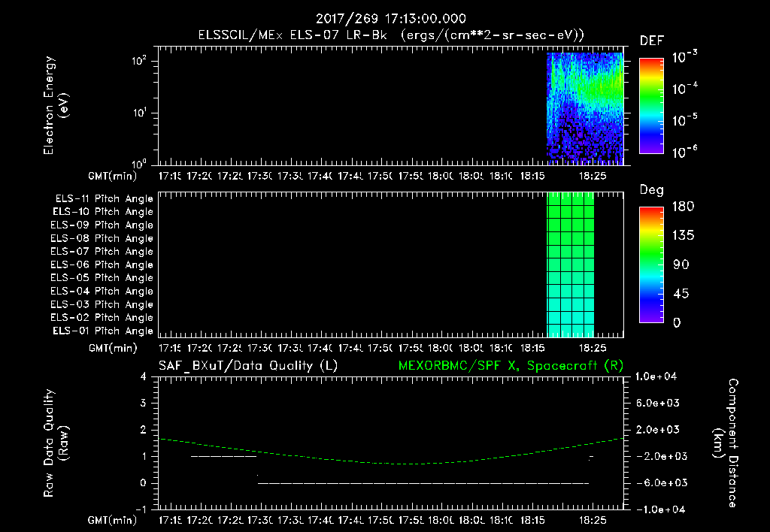Image resolution: width=770 pixels, height=532 pixels.
Task: Click the plot title date 2017/269 17:13:00.000
Action: [391, 19]
